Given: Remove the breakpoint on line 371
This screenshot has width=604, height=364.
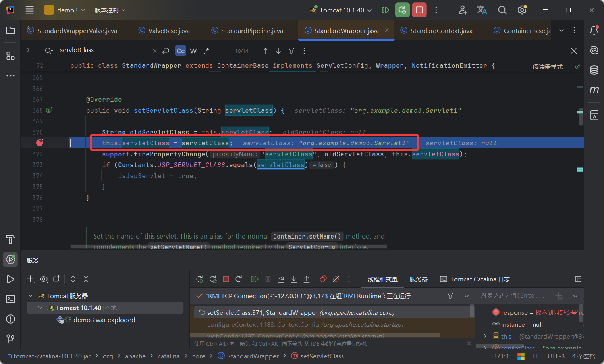Looking at the screenshot, I should (40, 143).
